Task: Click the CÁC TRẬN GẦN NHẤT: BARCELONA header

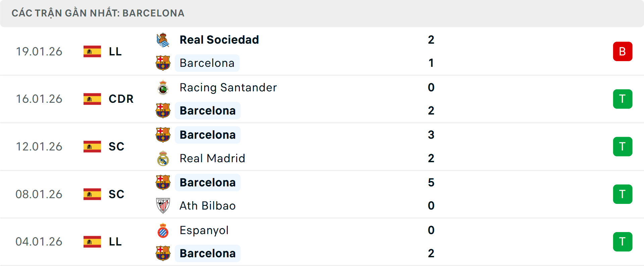Action: pos(98,13)
